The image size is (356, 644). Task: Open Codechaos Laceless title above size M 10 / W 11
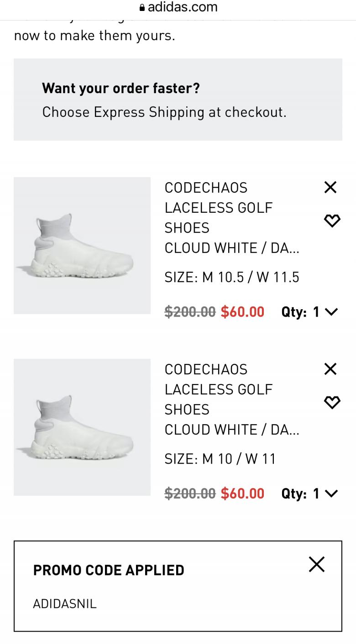pyautogui.click(x=218, y=390)
